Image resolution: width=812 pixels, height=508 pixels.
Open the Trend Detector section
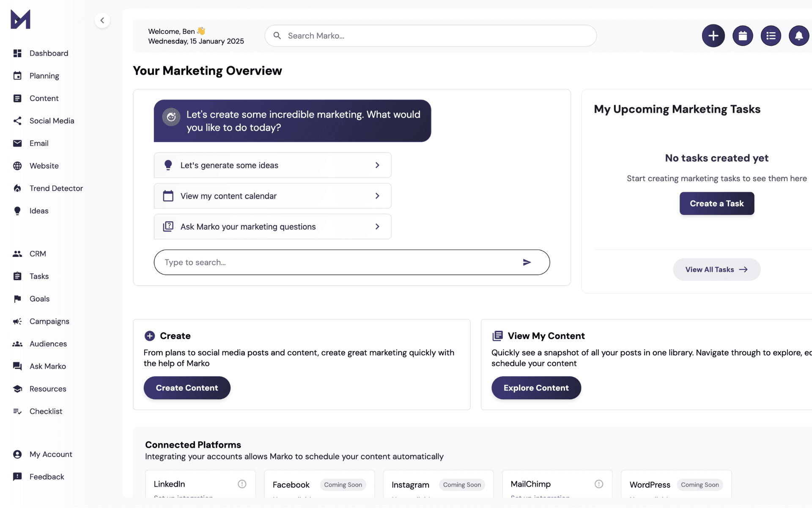point(56,188)
